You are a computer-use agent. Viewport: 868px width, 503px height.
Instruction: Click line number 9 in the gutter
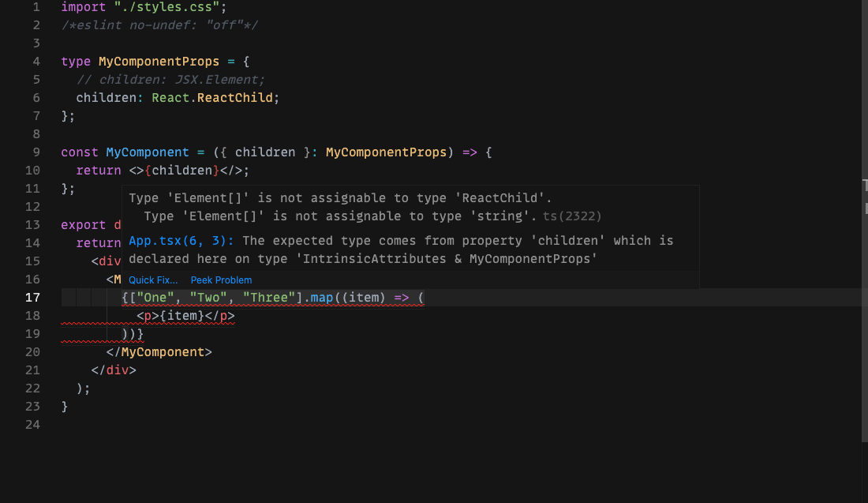coord(36,152)
